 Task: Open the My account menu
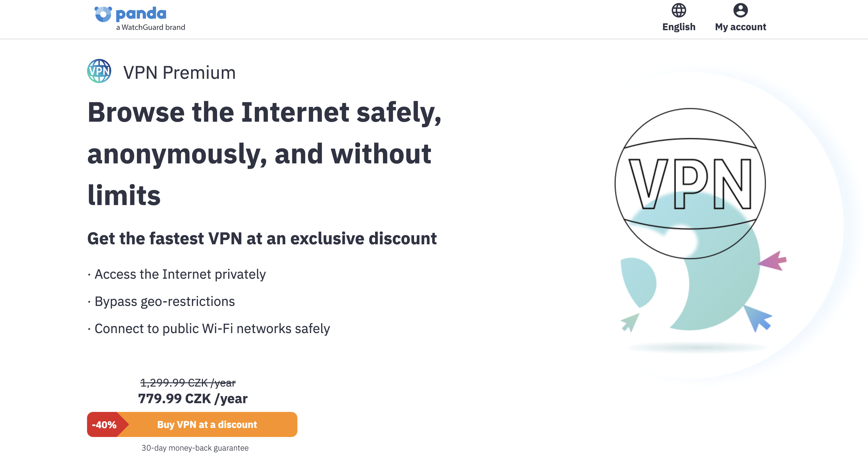740,27
